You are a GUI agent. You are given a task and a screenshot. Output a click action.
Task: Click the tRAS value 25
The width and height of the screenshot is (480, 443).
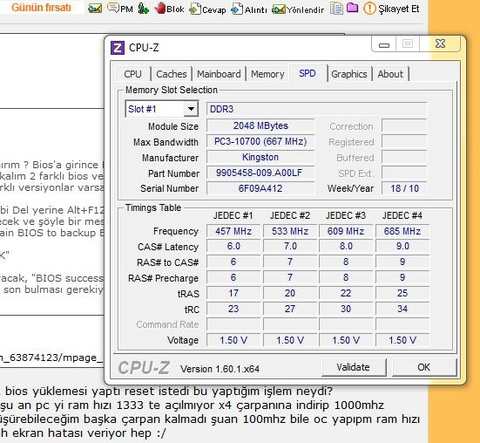(x=402, y=293)
